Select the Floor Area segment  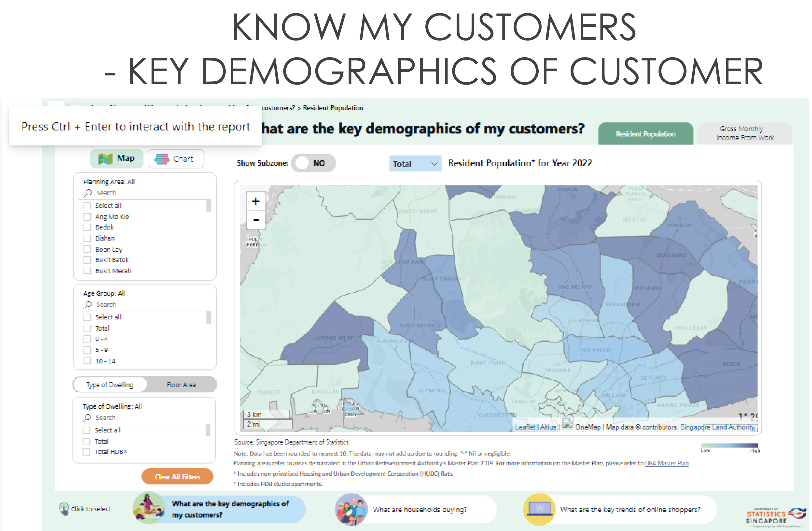tap(181, 385)
